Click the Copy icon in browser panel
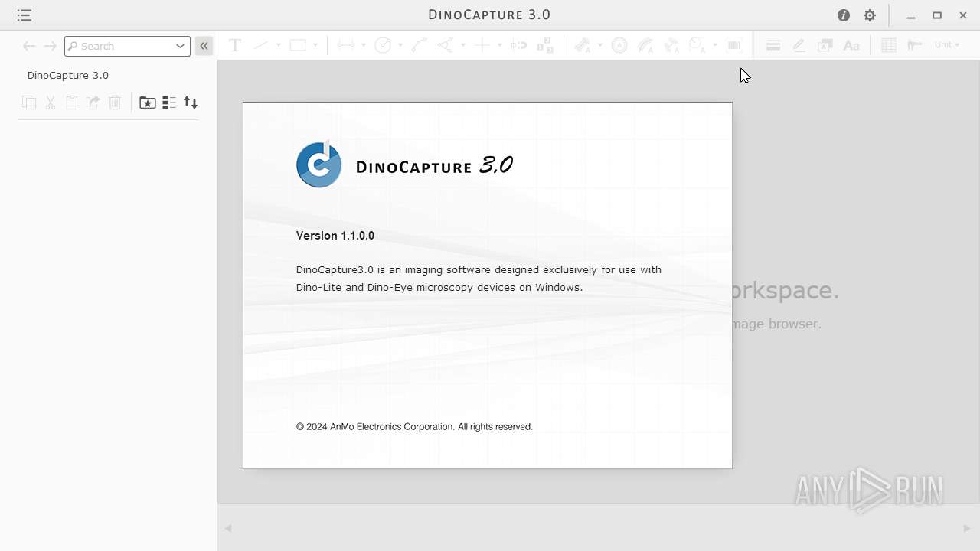Screen dimensions: 980x551 pos(29,103)
